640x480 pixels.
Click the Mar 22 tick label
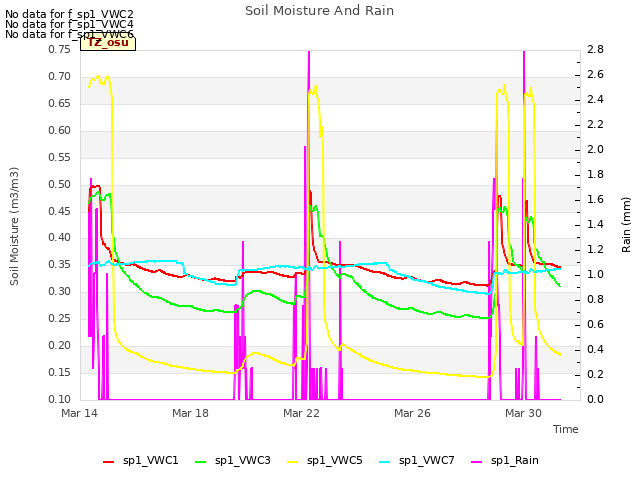point(301,413)
